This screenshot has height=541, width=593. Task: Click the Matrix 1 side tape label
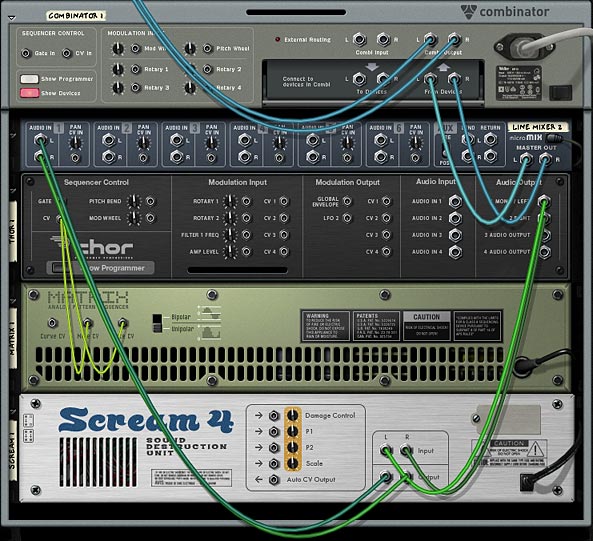pos(12,338)
